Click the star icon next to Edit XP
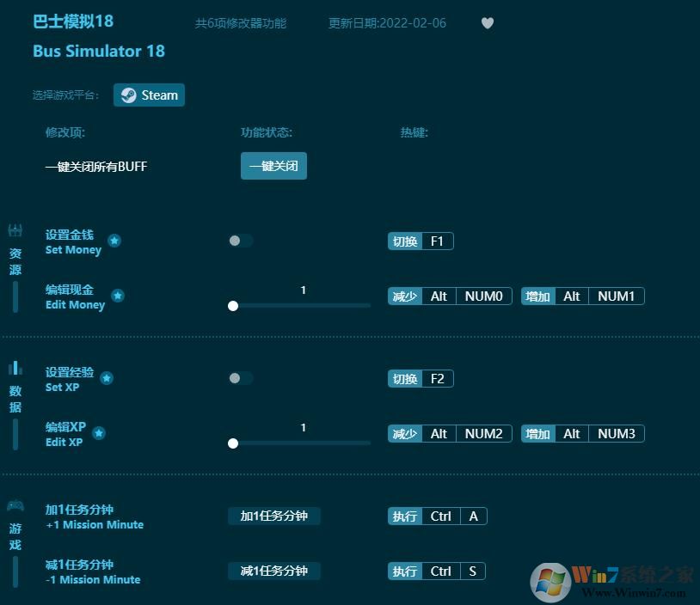 tap(99, 434)
